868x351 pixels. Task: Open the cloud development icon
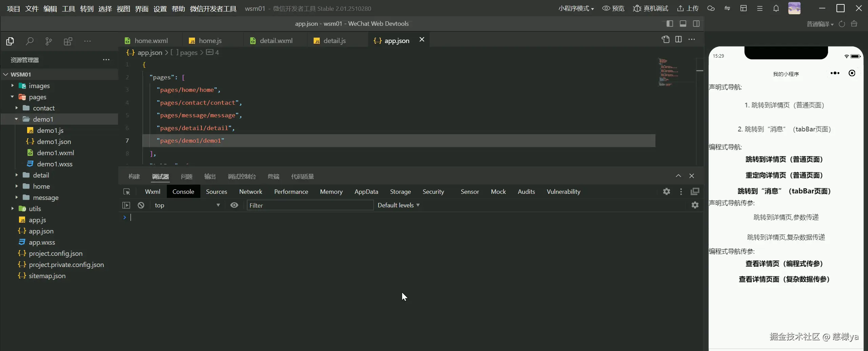click(x=711, y=8)
